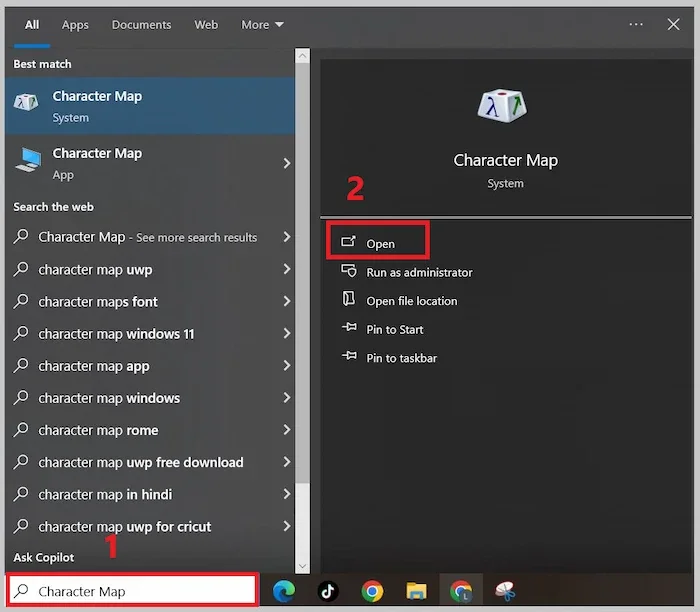Click the Pin to Start pin icon

pos(349,327)
